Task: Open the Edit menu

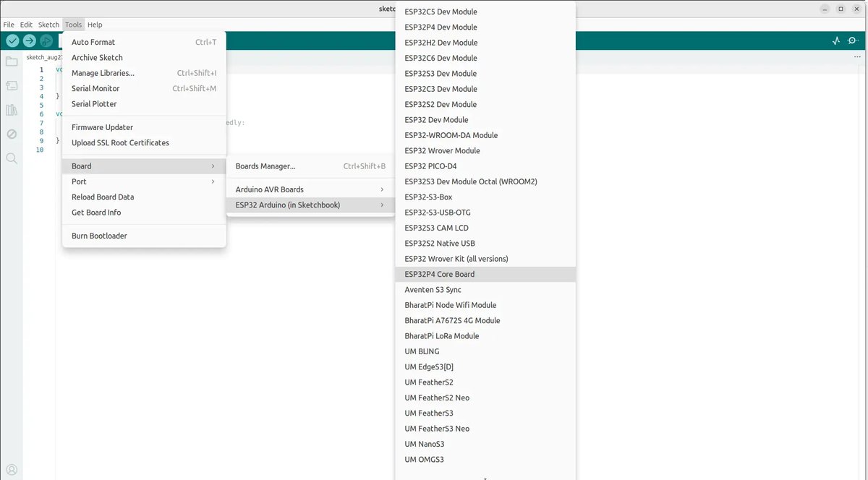Action: 26,25
